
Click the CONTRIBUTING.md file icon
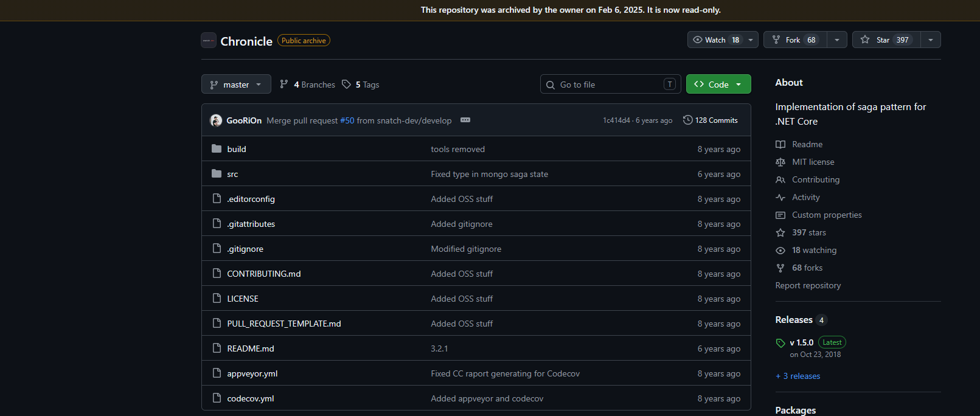coord(217,273)
